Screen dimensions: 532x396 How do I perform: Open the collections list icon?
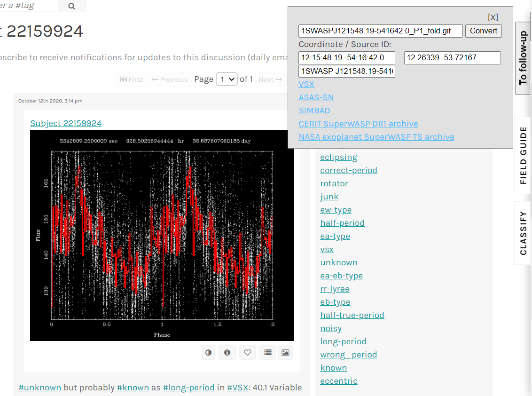coord(268,353)
